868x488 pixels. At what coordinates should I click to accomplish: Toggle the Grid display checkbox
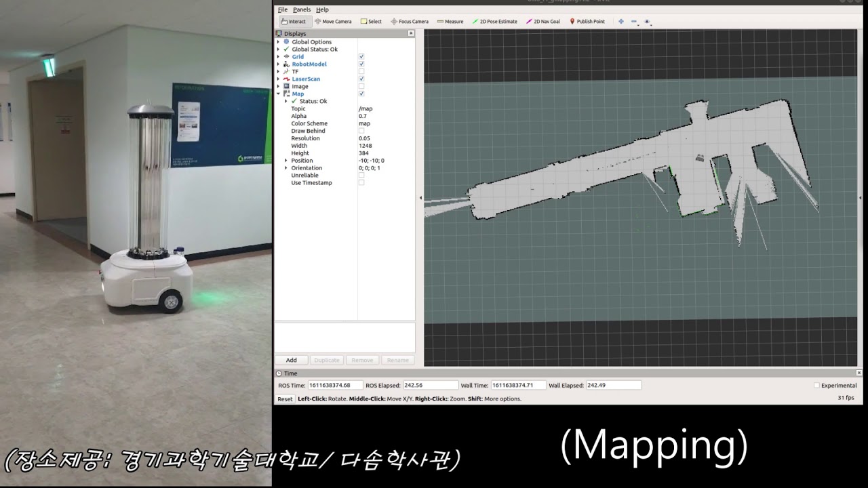tap(361, 57)
